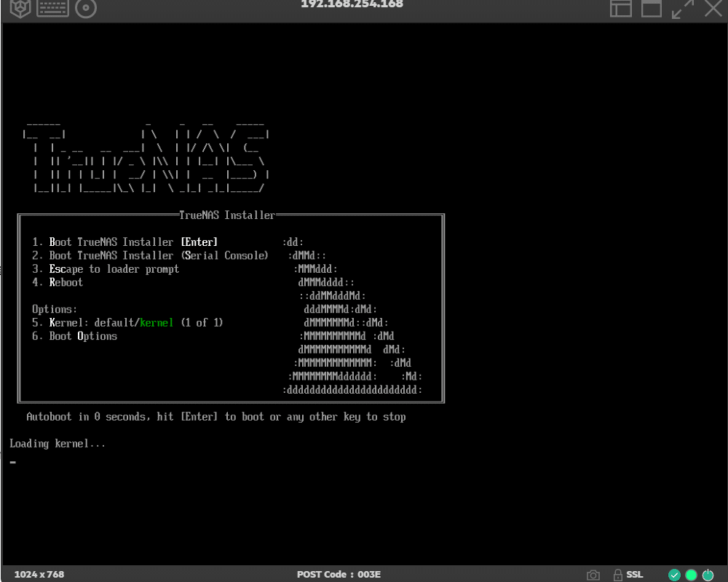Viewport: 728px width, 582px height.
Task: Click the Autoboot in 0 seconds message
Action: [216, 418]
